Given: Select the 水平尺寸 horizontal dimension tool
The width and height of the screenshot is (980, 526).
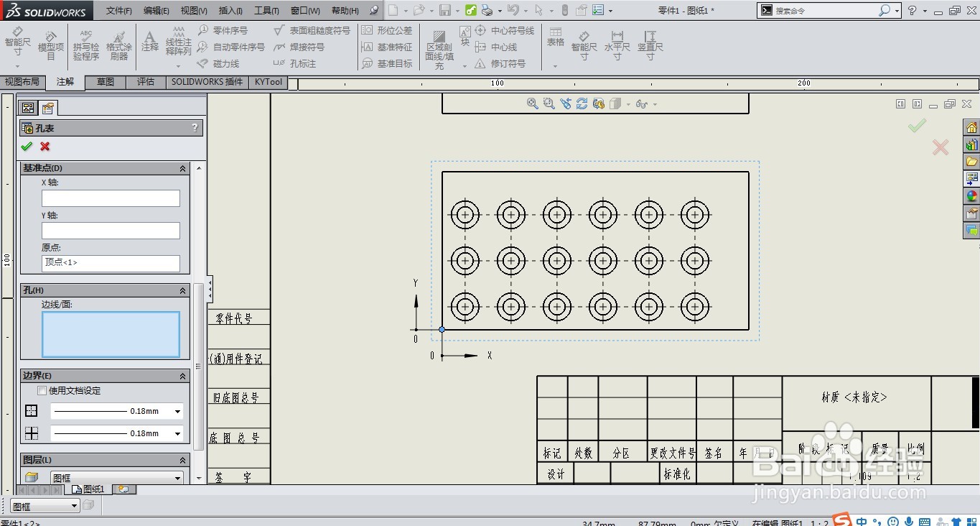Looking at the screenshot, I should (617, 45).
